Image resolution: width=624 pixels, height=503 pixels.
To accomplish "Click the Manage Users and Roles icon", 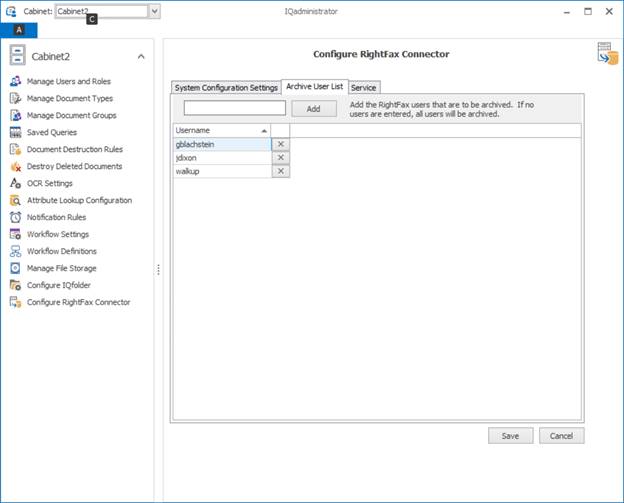I will tap(15, 81).
